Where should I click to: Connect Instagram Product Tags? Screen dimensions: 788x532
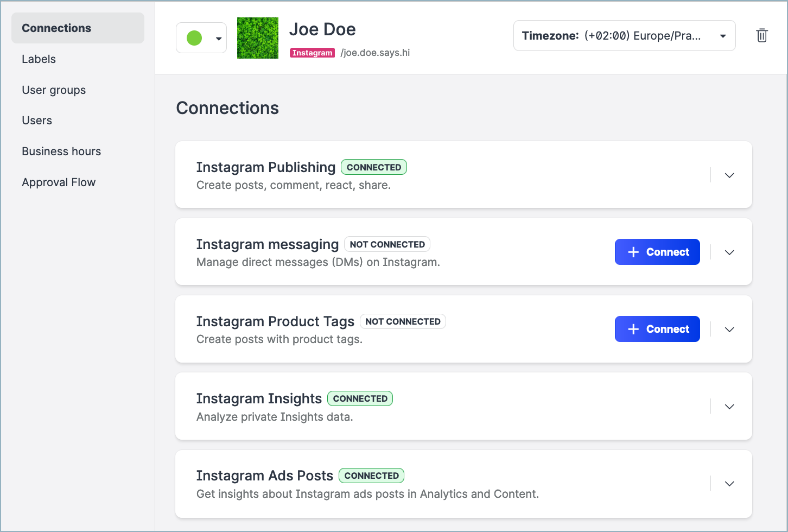(657, 329)
